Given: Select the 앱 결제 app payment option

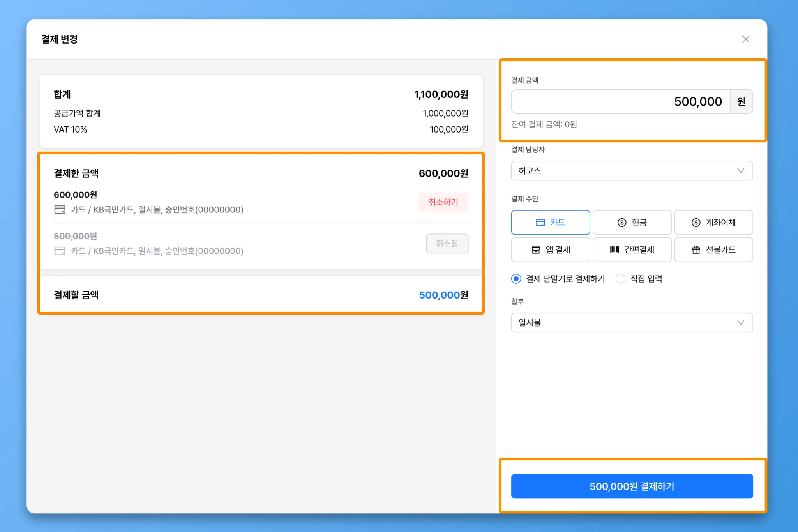Looking at the screenshot, I should coord(550,250).
